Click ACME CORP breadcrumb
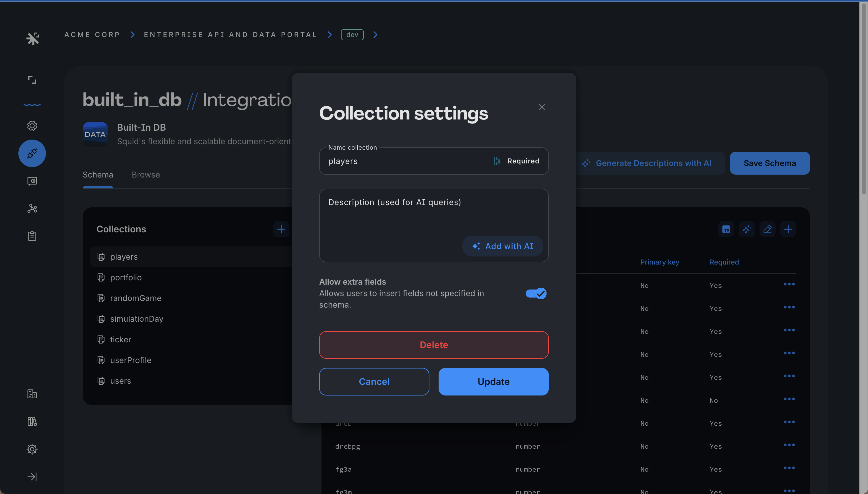 click(92, 34)
